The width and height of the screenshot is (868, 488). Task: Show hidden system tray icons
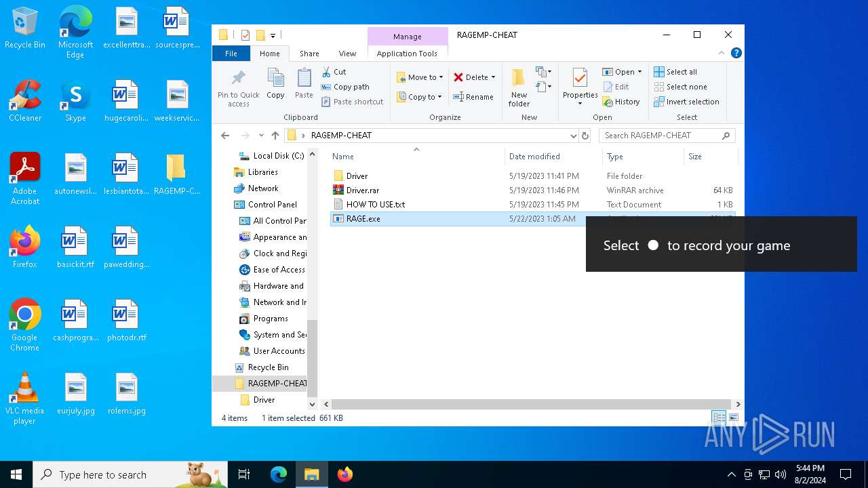coord(731,474)
